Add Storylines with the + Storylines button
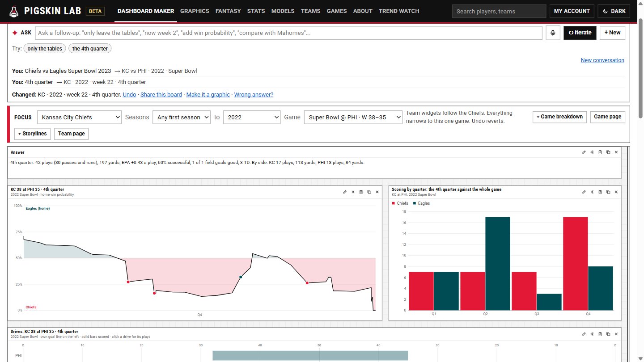Viewport: 644px width, 362px height. (x=33, y=134)
